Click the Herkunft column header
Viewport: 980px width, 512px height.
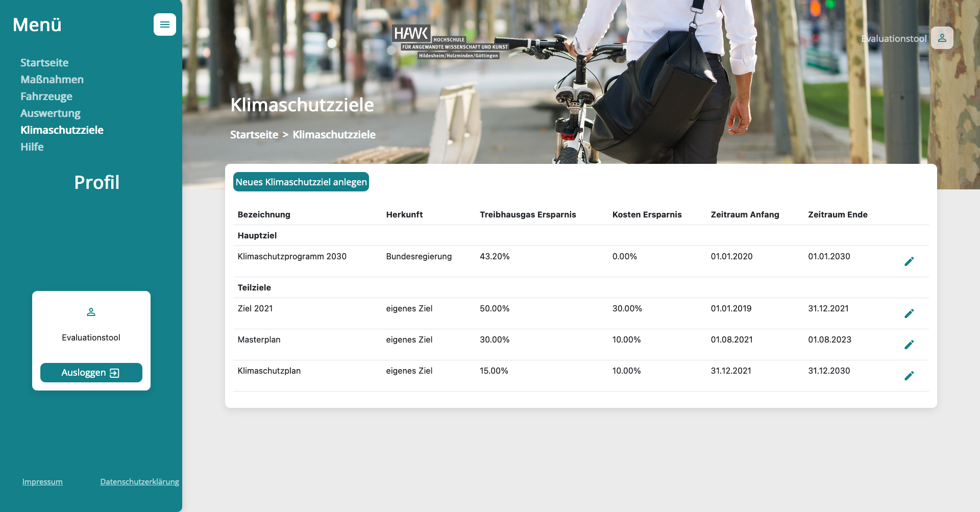point(404,214)
